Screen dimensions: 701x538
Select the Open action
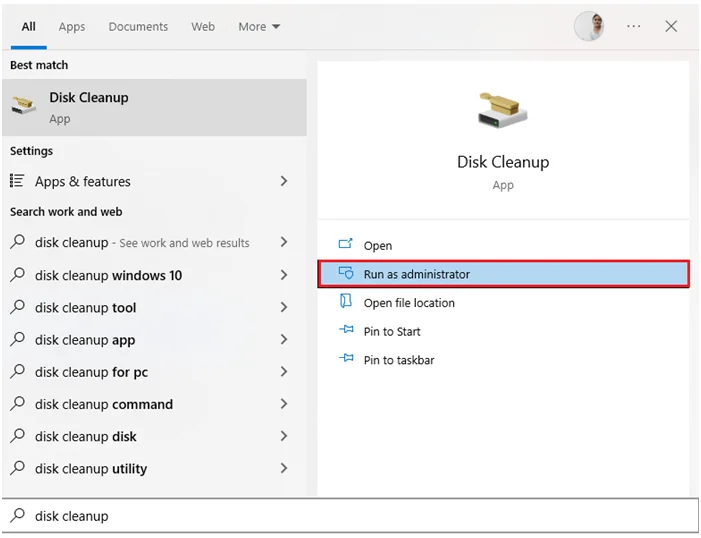[x=503, y=245]
